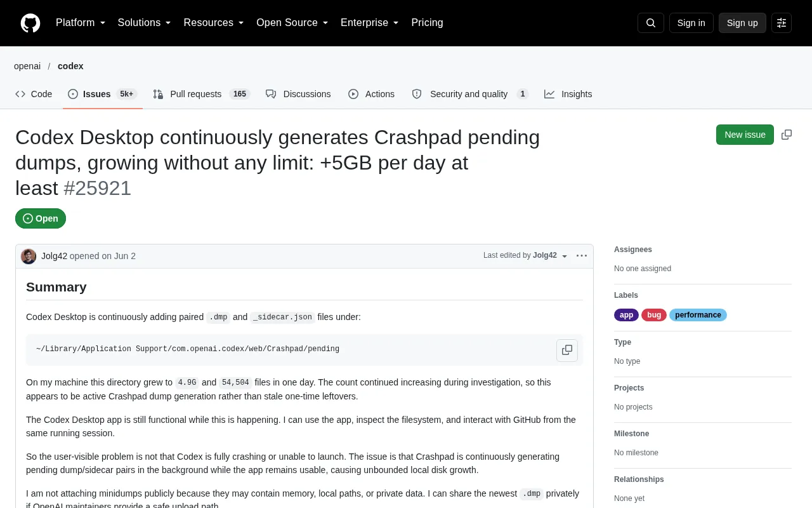Go to the GitHub homepage logo
Viewport: 812px width, 508px height.
point(30,23)
